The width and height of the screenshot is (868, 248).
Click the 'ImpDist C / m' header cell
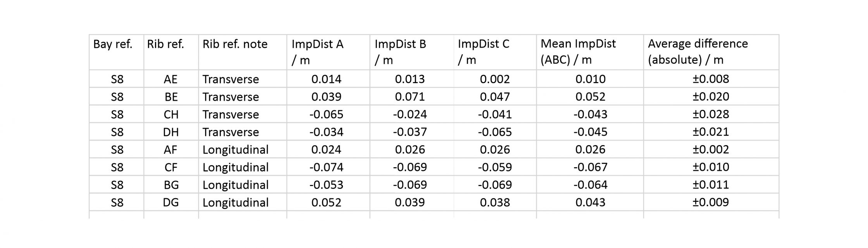[x=495, y=52]
